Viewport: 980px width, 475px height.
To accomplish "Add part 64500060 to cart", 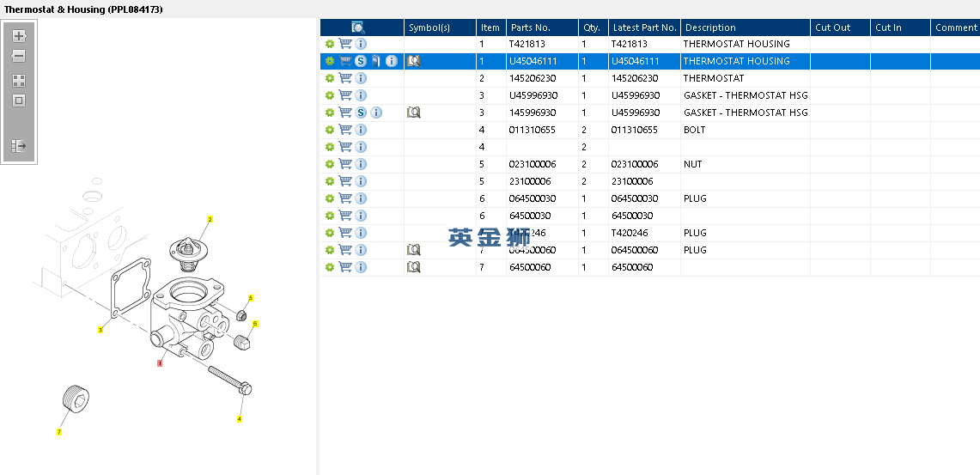I will (345, 267).
